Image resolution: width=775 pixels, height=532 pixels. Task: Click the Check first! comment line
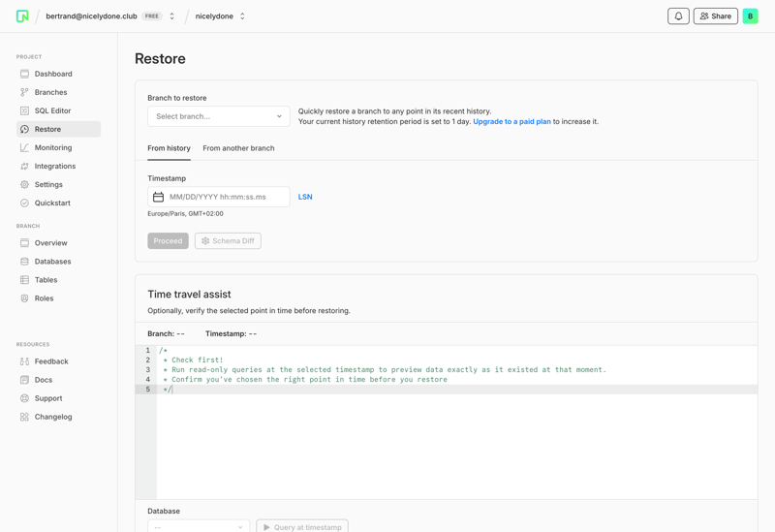[x=198, y=360]
